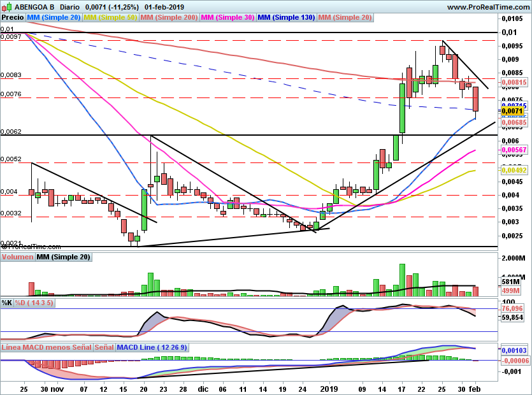Select the MM (Simple 200) indicator label
The image size is (532, 395).
coord(169,18)
